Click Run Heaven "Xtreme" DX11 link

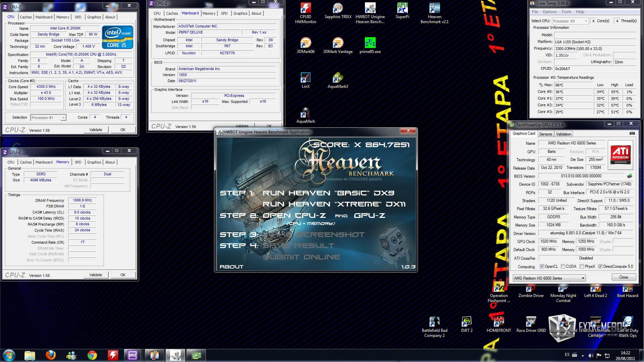coord(334,204)
